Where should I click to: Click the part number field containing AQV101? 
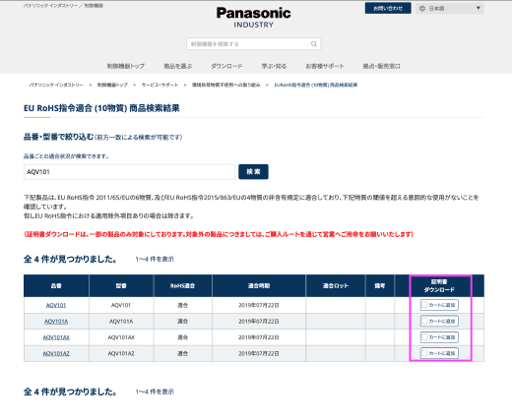[x=129, y=172]
